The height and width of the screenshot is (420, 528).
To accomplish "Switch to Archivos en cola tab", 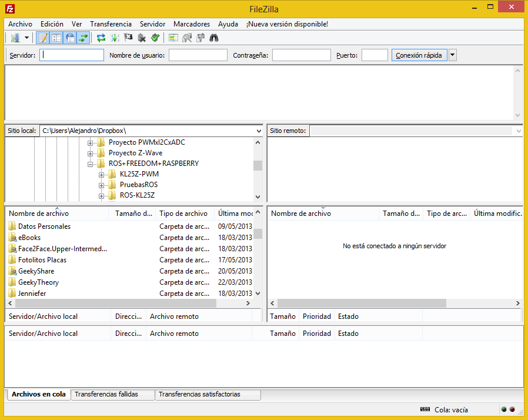I will coord(39,394).
